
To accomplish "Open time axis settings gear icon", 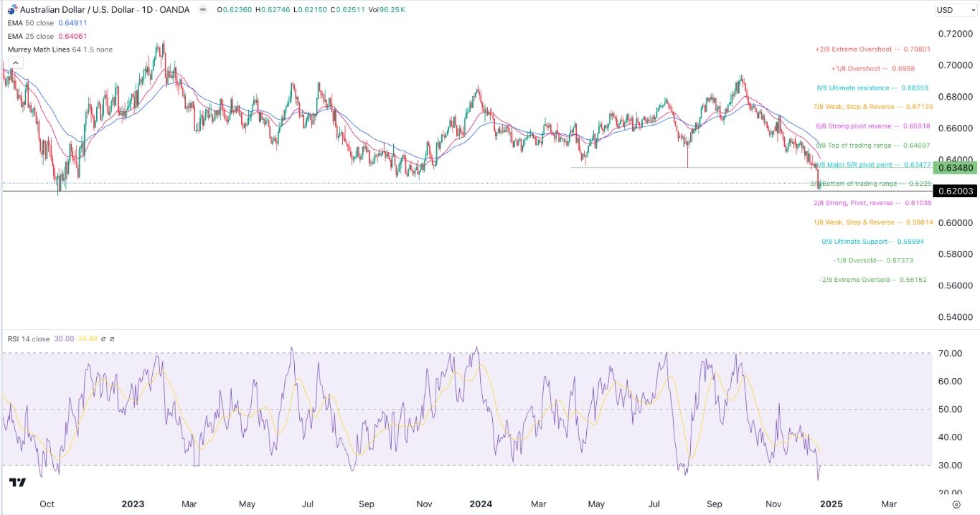I will pos(957,504).
